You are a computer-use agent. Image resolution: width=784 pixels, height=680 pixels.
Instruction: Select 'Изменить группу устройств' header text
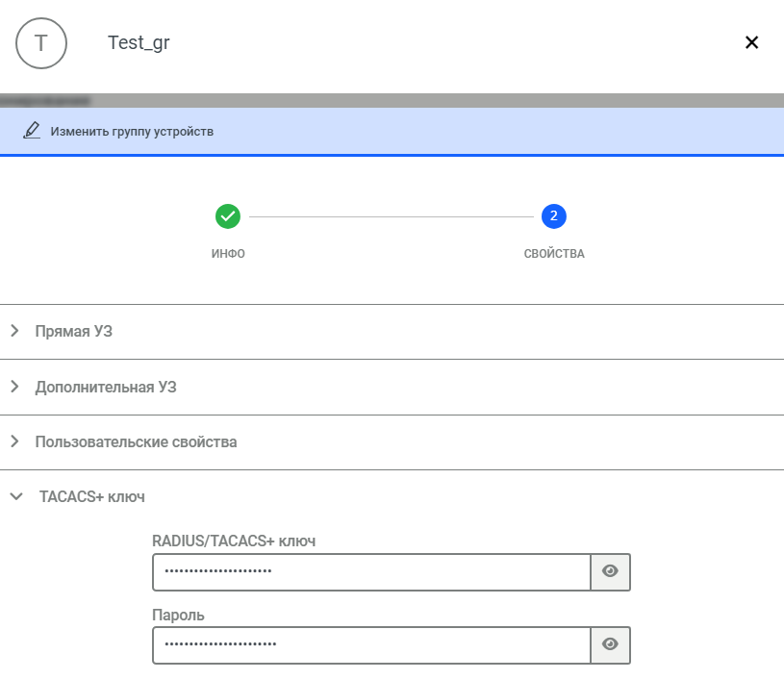coord(132,132)
